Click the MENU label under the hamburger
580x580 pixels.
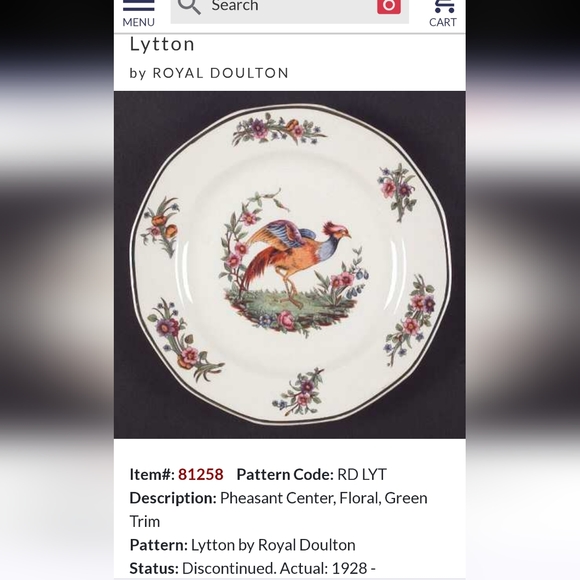[138, 22]
